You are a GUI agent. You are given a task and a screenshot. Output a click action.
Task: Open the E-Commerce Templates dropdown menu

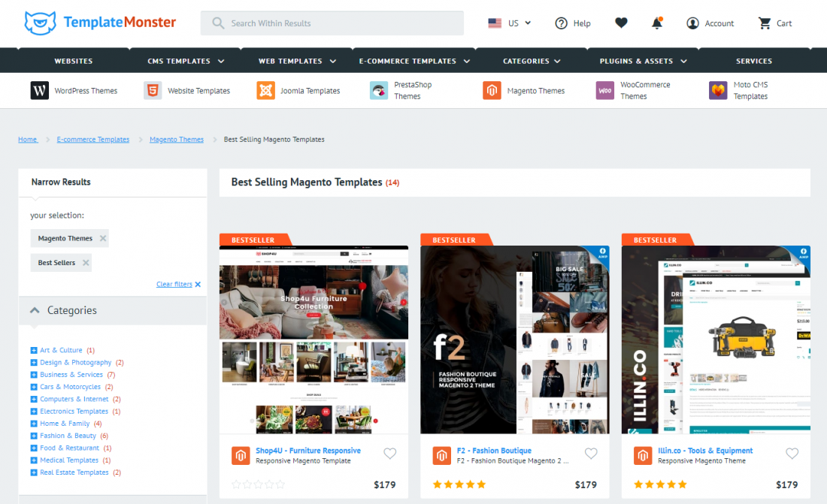(414, 61)
